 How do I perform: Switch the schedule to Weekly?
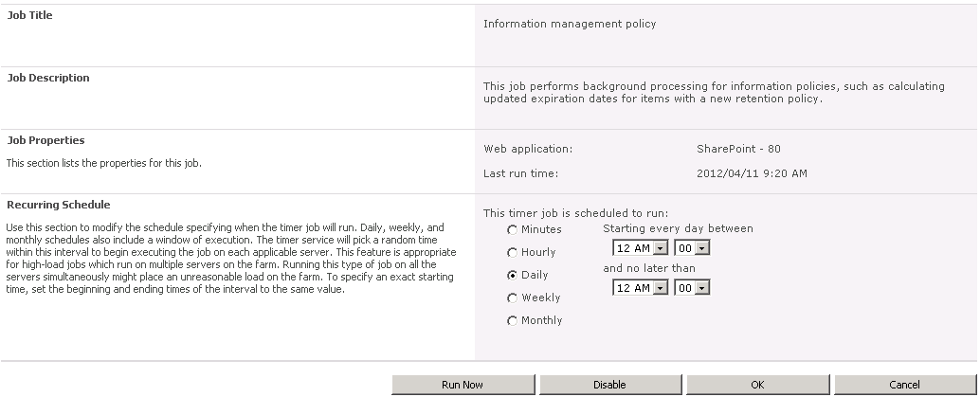coord(513,298)
